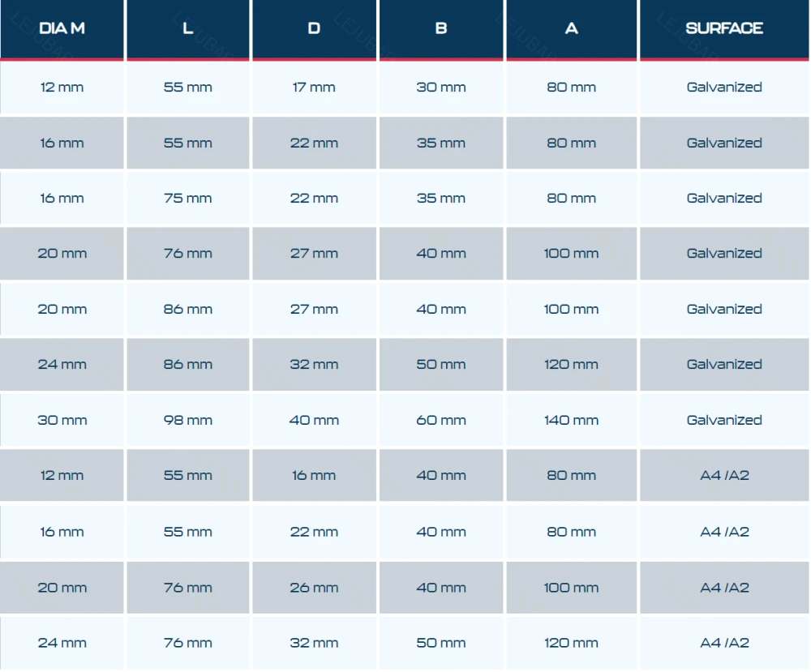Image resolution: width=811 pixels, height=672 pixels.
Task: Select the SURFACE column header
Action: point(724,29)
